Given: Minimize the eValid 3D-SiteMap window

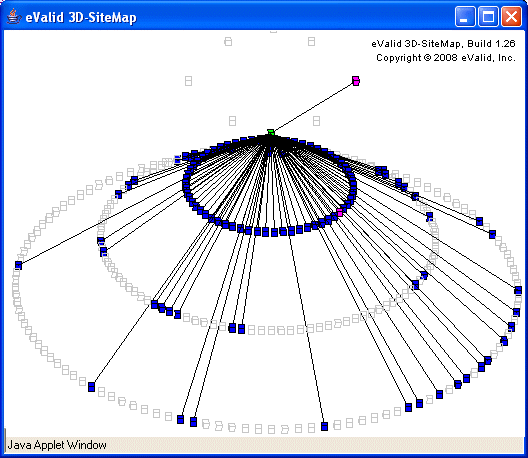Looking at the screenshot, I should tap(465, 17).
